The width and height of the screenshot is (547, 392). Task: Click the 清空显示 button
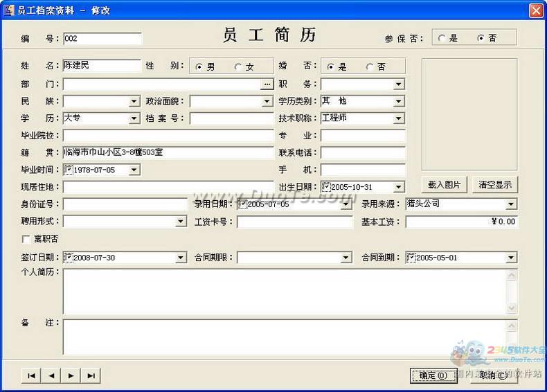pos(495,185)
